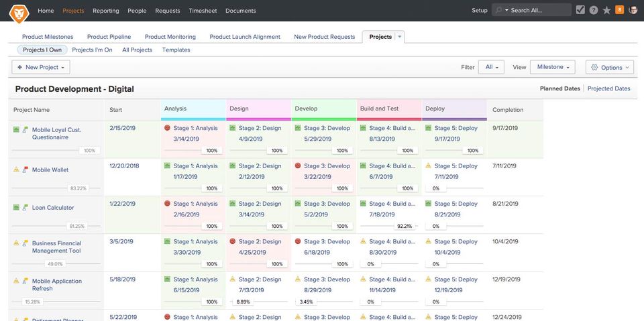The image size is (644, 321).
Task: Expand the Options dropdown
Action: click(610, 67)
